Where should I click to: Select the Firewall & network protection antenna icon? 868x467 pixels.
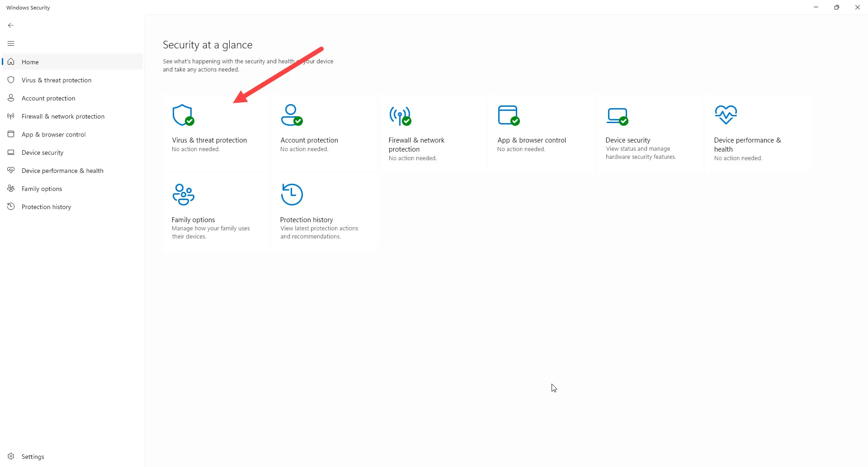(x=400, y=115)
